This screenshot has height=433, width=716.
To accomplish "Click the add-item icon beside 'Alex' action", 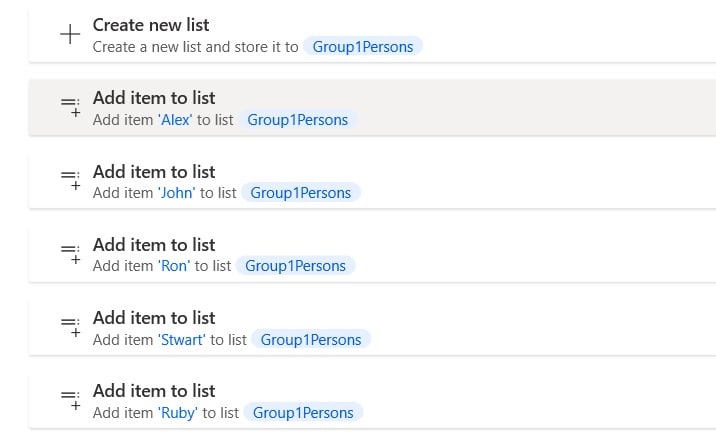I will tap(71, 107).
